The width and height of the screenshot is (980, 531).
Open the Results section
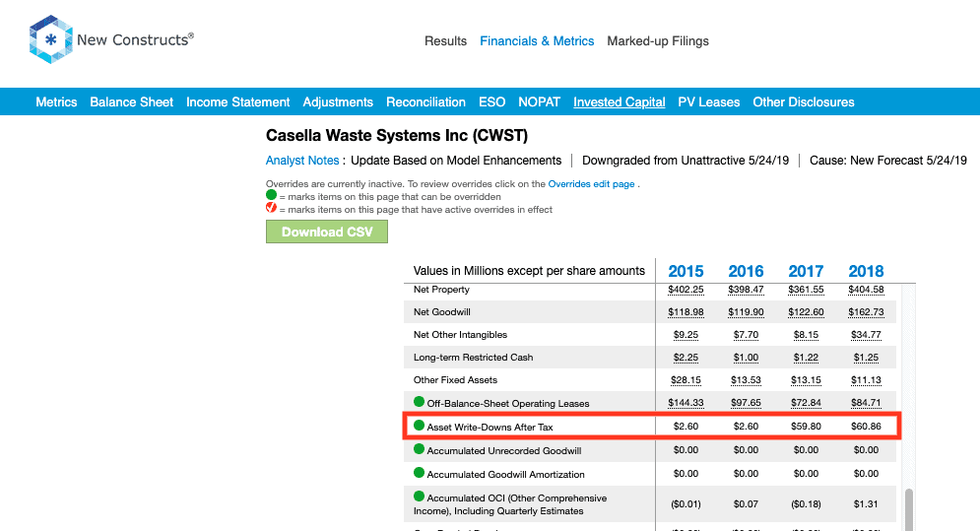(445, 41)
